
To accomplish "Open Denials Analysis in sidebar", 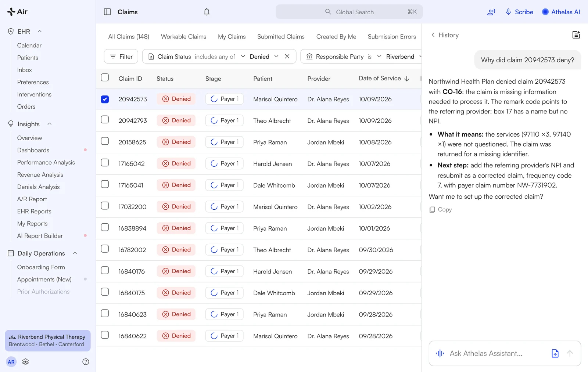I will [38, 187].
